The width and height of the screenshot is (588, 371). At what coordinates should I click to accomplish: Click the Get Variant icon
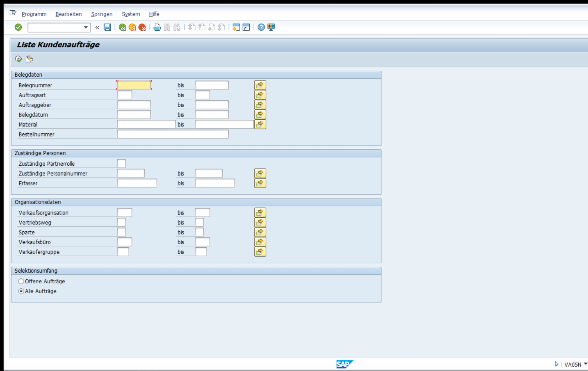click(29, 59)
